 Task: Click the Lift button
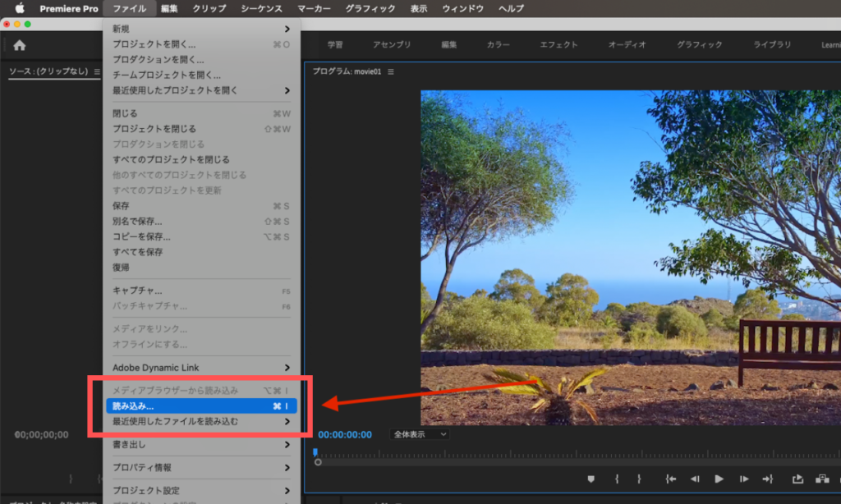[x=797, y=479]
